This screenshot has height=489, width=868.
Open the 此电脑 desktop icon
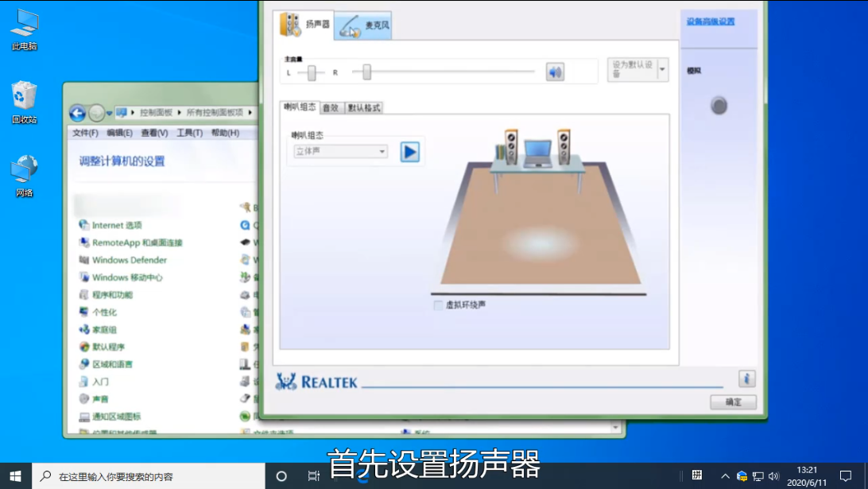[24, 29]
